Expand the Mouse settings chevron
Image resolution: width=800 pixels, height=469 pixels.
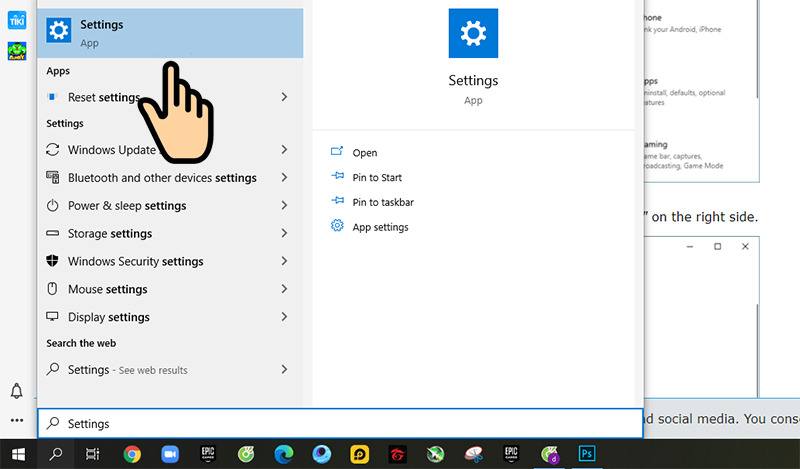pos(284,289)
